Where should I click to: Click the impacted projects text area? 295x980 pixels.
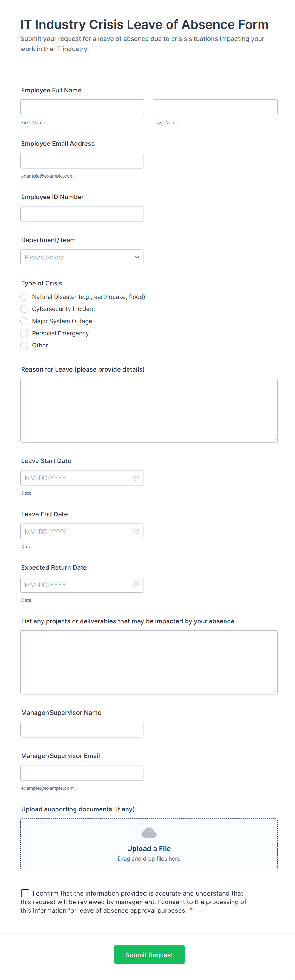(149, 662)
